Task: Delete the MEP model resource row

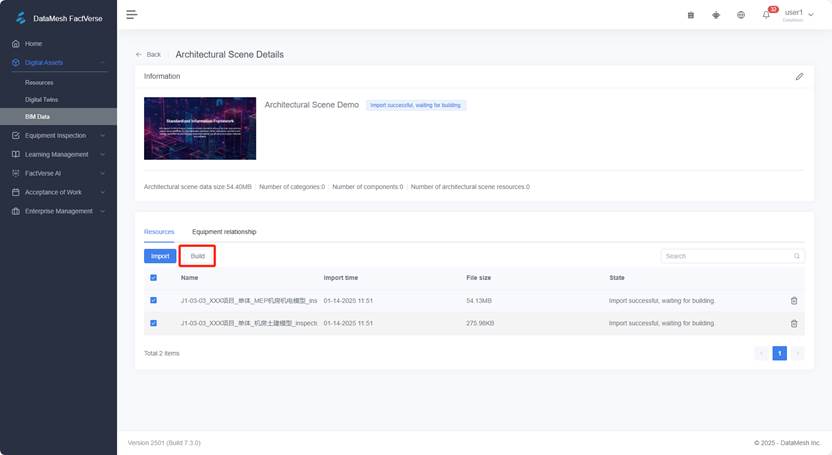Action: [794, 300]
